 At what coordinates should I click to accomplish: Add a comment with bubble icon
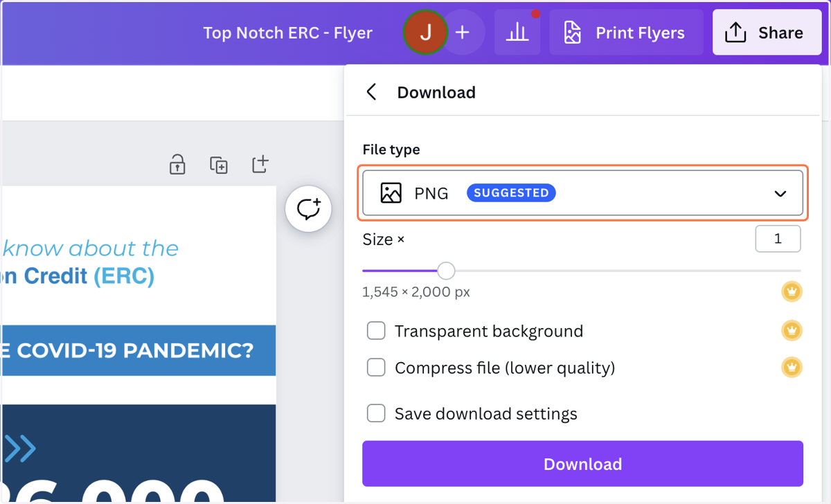point(309,208)
